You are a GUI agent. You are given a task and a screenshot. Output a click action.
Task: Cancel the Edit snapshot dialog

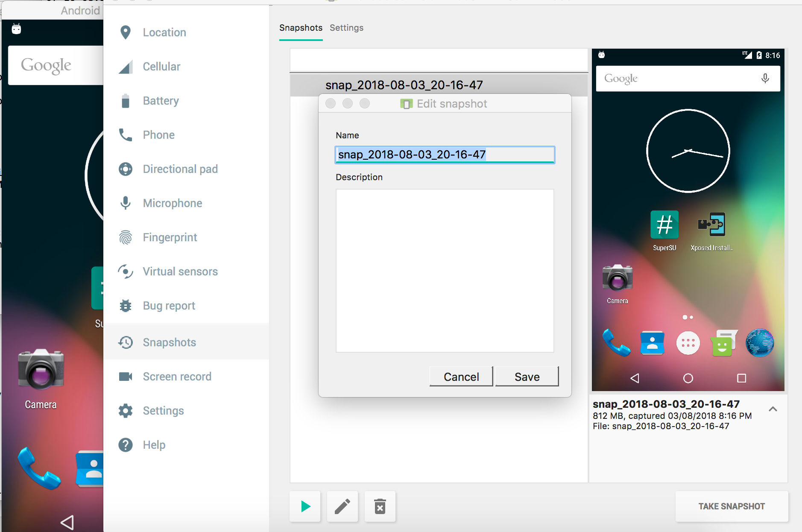tap(461, 376)
